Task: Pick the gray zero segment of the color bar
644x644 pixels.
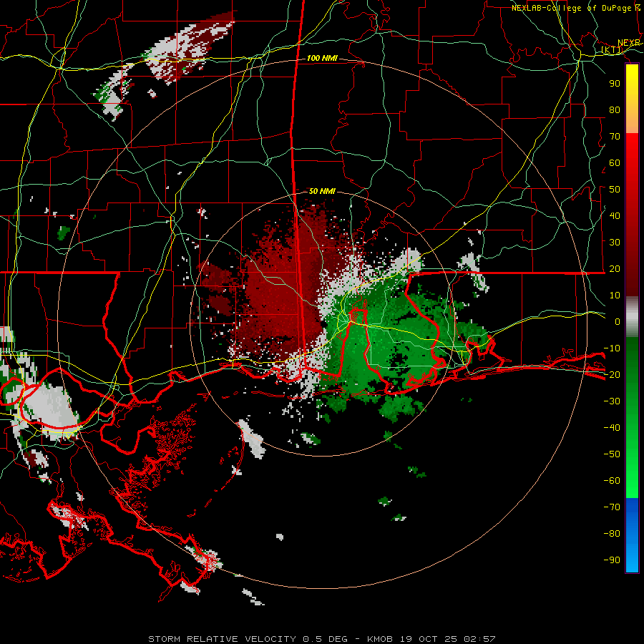Action: click(632, 317)
